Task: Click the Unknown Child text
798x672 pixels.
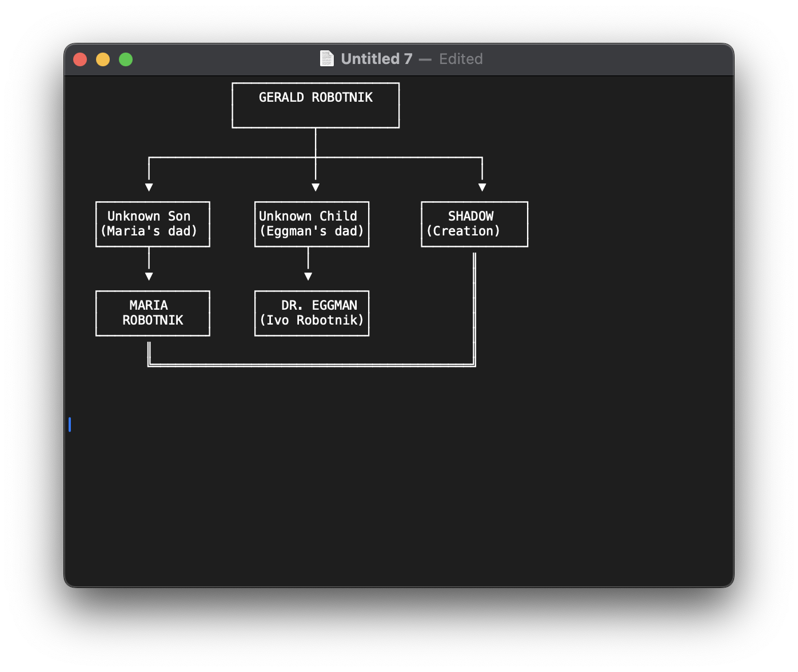Action: click(308, 216)
